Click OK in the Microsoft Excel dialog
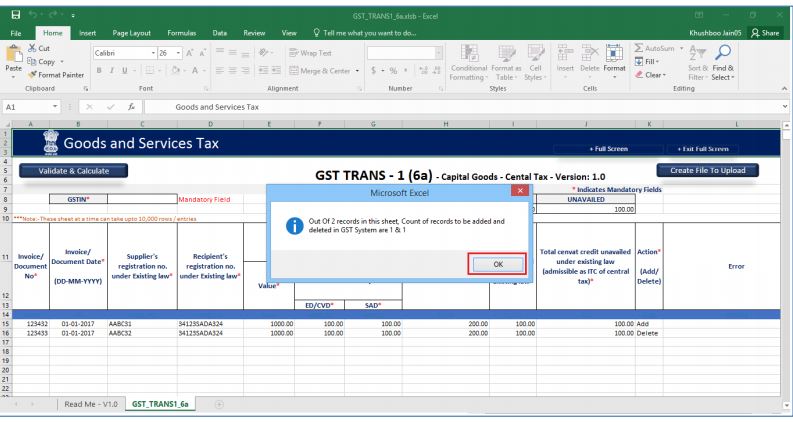 [x=498, y=264]
